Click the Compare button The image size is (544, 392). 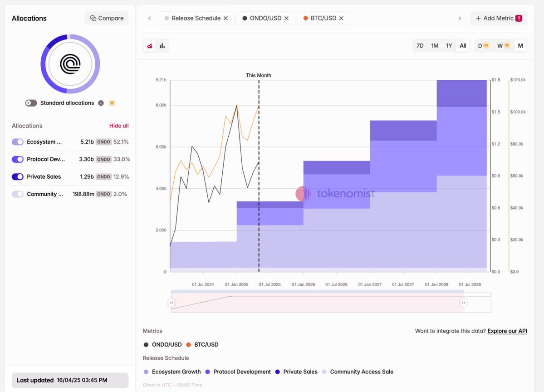point(107,18)
